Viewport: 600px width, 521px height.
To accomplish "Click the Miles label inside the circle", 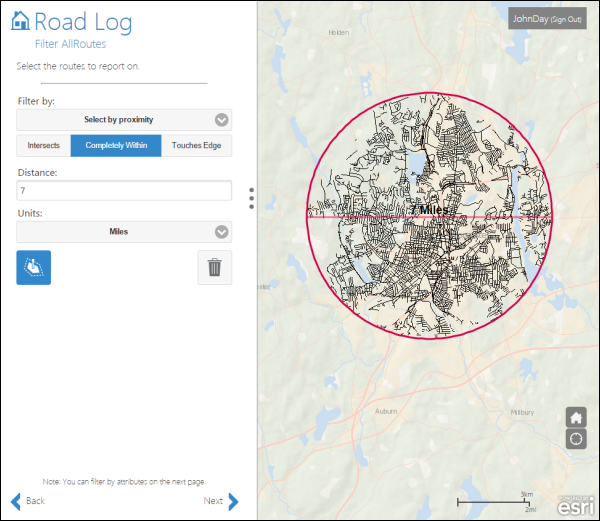I will (x=433, y=210).
